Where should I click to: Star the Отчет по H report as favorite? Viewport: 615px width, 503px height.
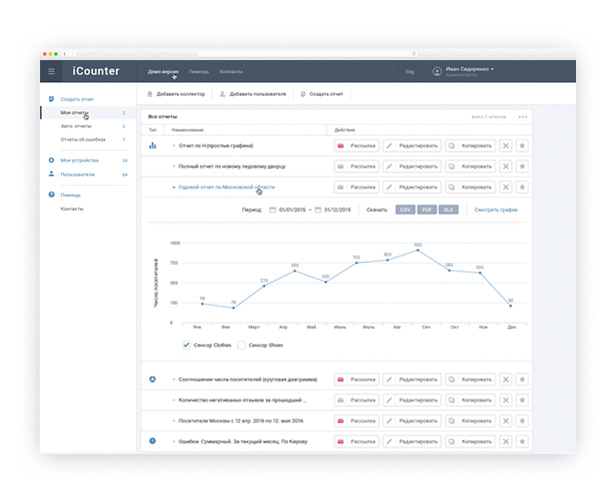pos(522,146)
